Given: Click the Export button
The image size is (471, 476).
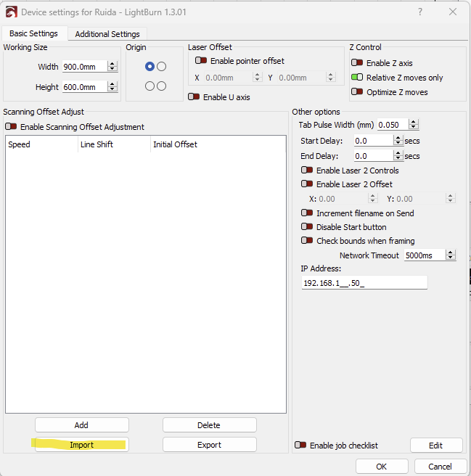Looking at the screenshot, I should 209,445.
